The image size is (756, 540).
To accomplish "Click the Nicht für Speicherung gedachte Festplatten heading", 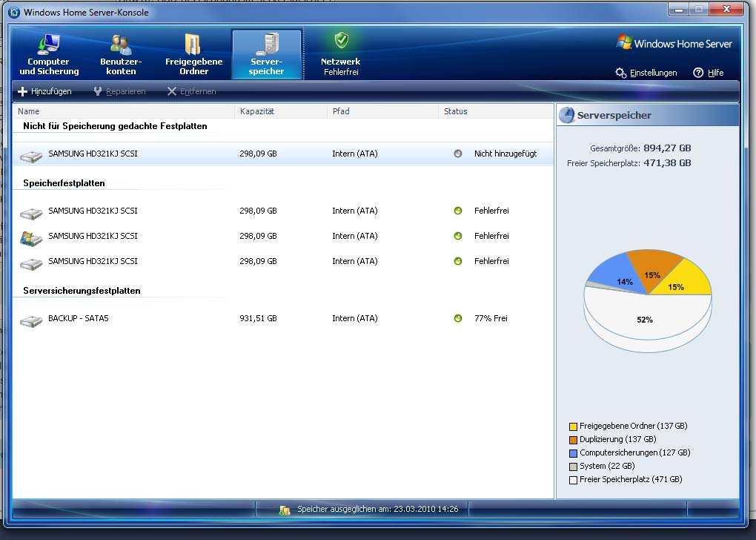I will 115,126.
